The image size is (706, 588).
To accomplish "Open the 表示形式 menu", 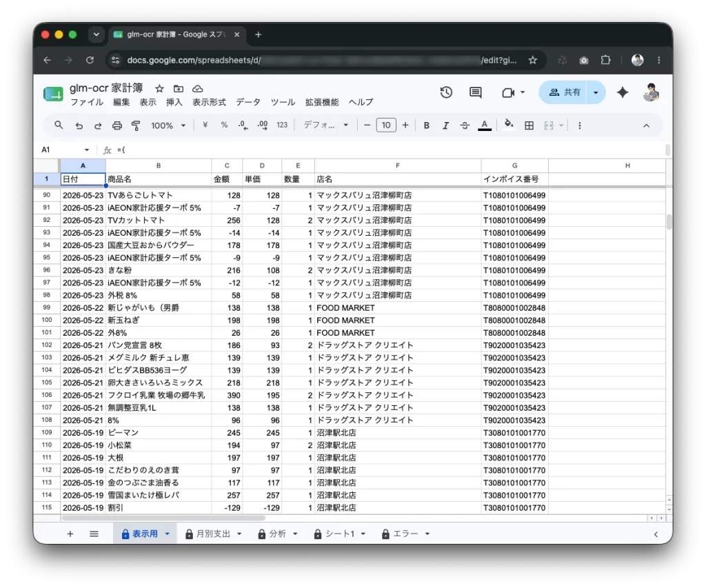I will click(x=210, y=102).
